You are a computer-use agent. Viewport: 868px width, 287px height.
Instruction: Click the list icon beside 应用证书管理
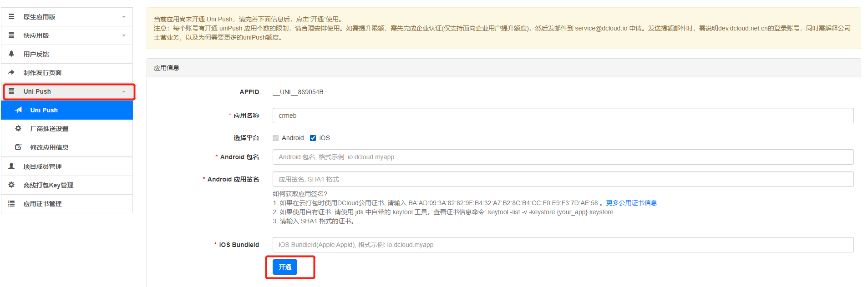click(x=11, y=204)
